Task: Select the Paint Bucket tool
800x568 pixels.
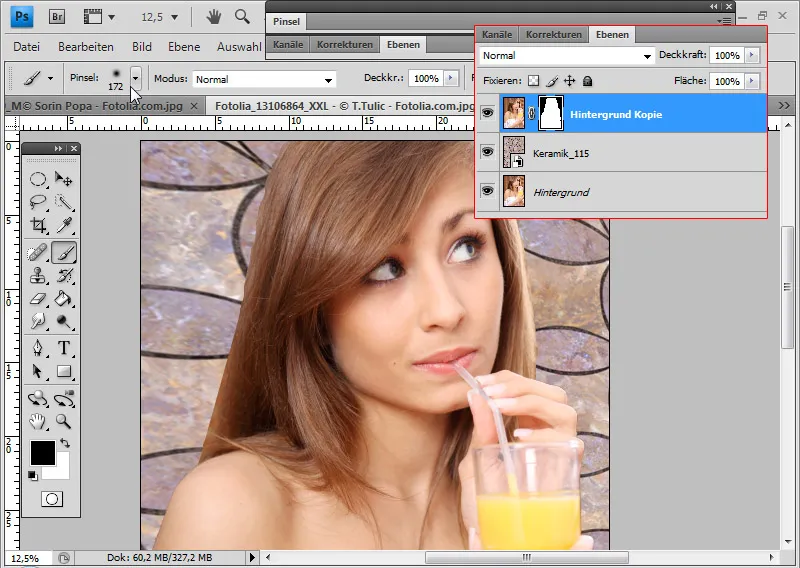Action: [x=64, y=299]
